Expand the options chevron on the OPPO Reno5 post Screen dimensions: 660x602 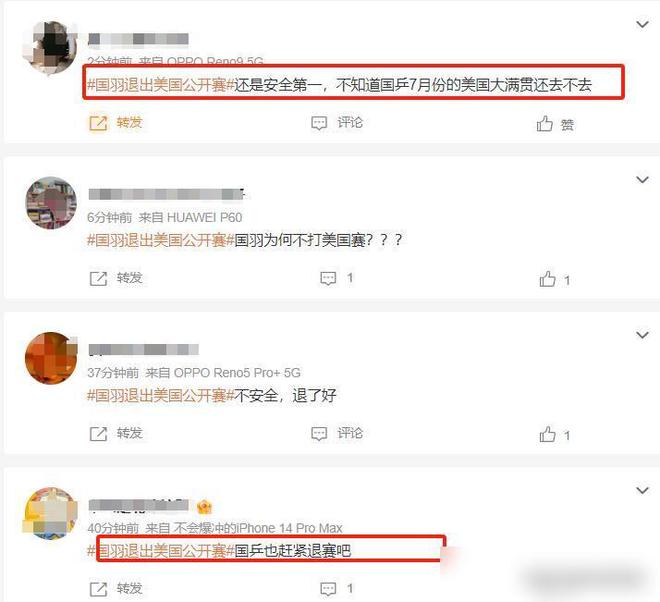(x=642, y=335)
